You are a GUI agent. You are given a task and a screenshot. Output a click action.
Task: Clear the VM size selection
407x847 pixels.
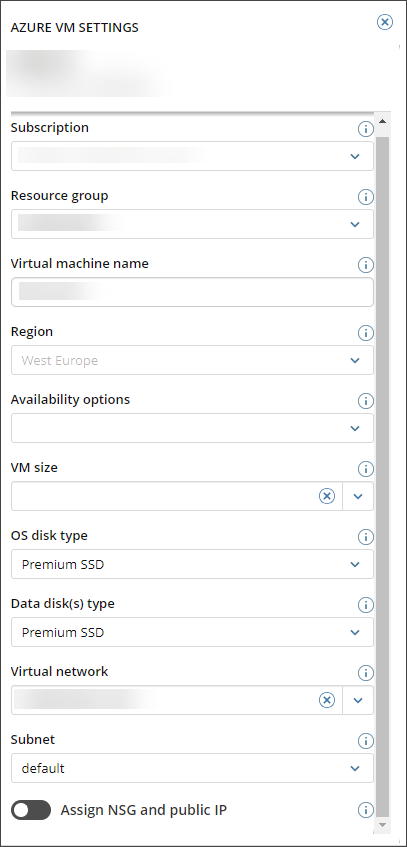pyautogui.click(x=327, y=496)
